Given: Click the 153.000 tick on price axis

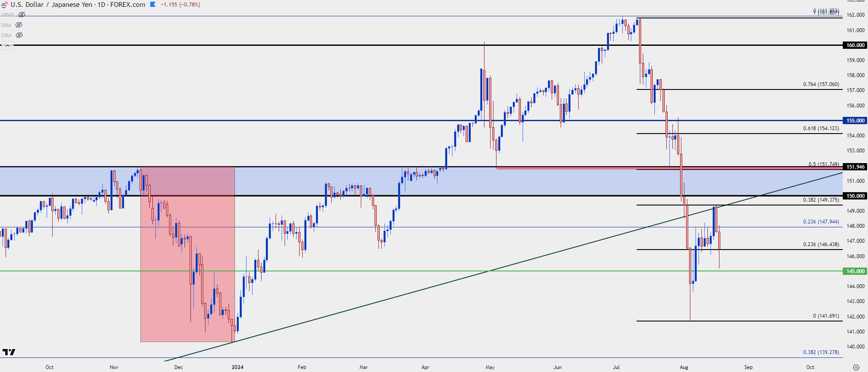Looking at the screenshot, I should point(855,151).
